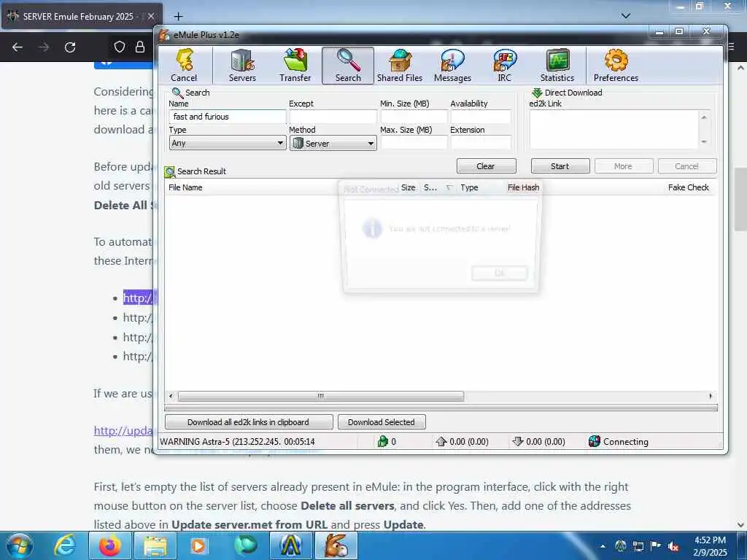
Task: Click the Availability input field
Action: click(x=481, y=117)
